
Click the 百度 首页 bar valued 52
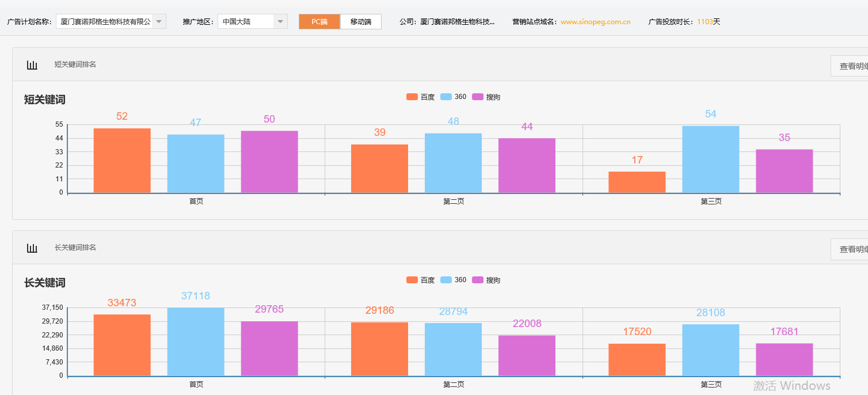[x=122, y=161]
